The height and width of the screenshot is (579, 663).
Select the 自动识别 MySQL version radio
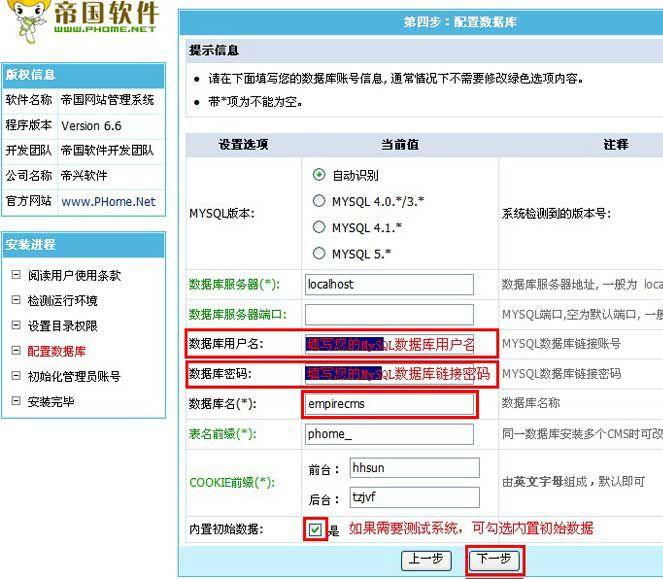[x=319, y=175]
